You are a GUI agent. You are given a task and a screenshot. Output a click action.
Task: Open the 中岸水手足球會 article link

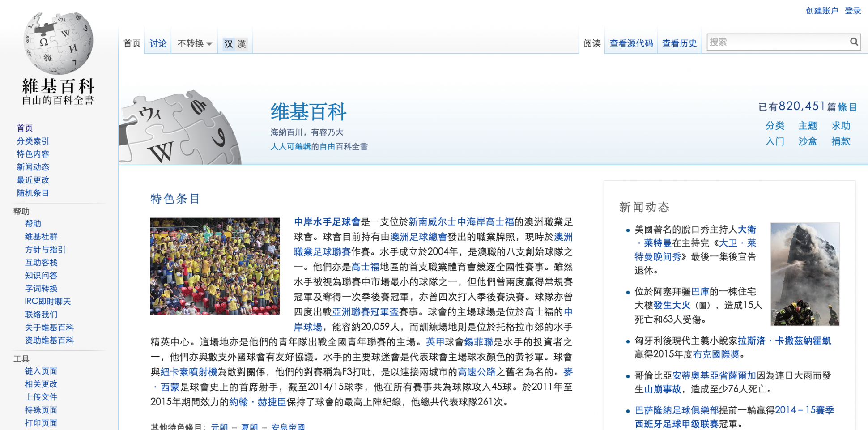point(327,222)
